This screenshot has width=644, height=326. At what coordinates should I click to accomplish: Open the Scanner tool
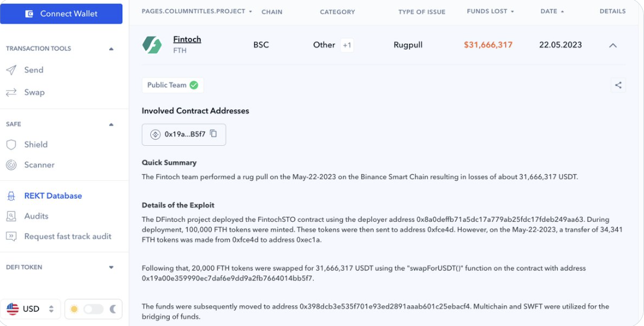tap(39, 165)
